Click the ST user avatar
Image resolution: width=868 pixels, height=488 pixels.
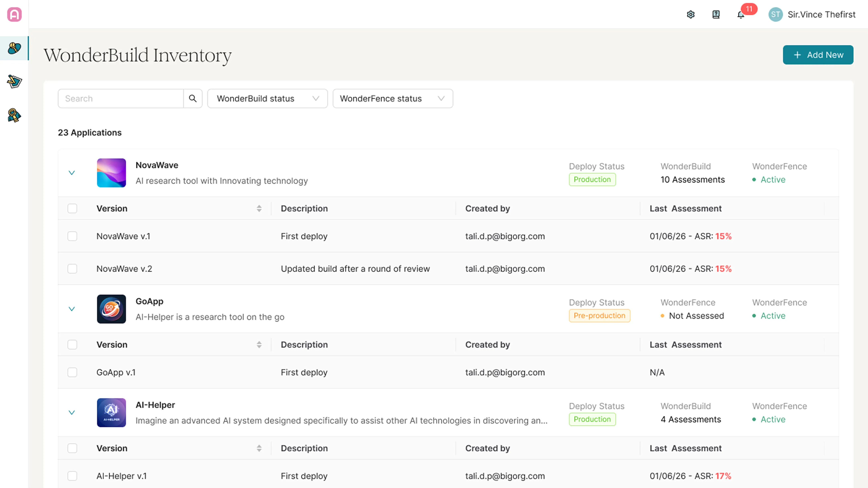click(x=775, y=14)
